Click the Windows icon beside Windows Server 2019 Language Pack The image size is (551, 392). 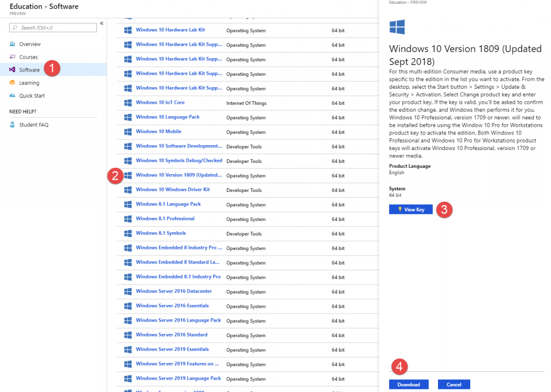128,379
